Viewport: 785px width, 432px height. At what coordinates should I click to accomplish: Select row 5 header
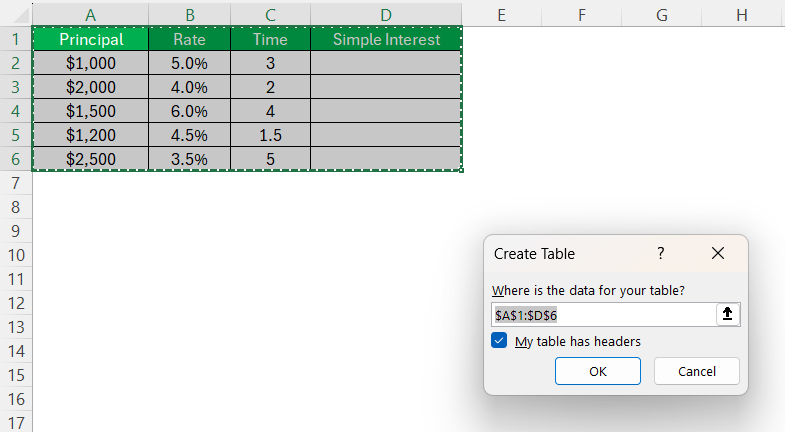(x=16, y=135)
